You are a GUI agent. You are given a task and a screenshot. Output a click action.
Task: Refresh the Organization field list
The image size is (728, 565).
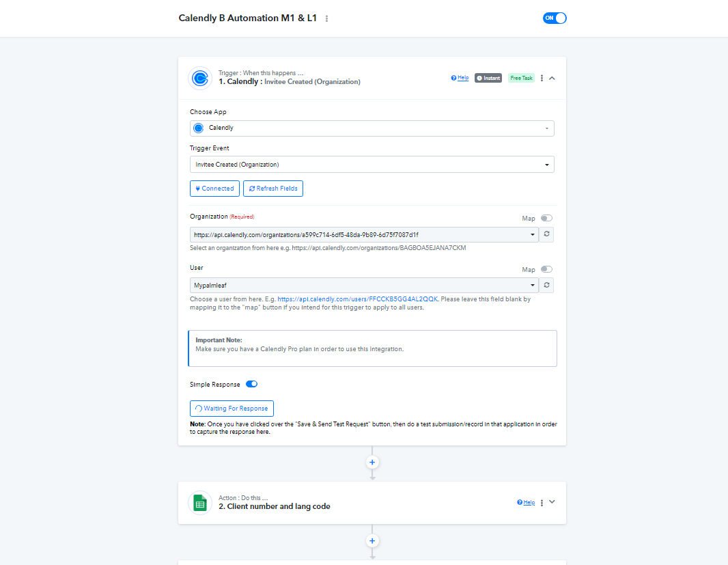tap(546, 234)
